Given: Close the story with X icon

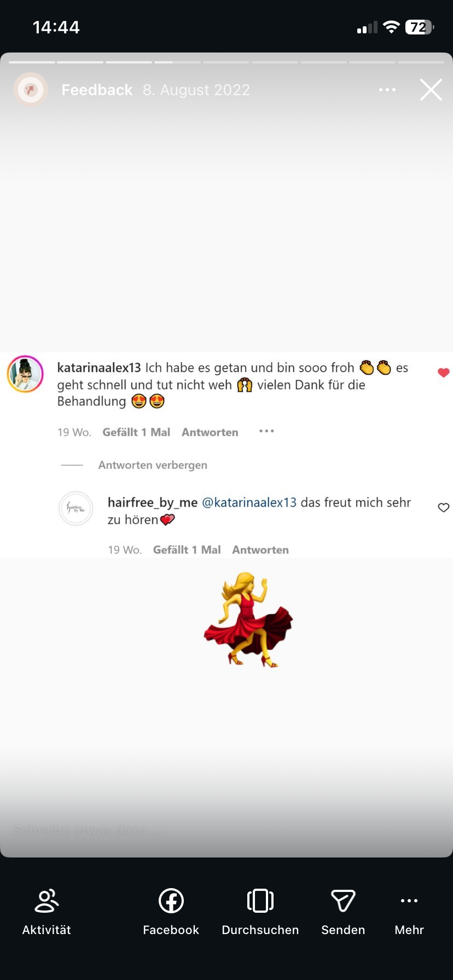Looking at the screenshot, I should (x=431, y=90).
